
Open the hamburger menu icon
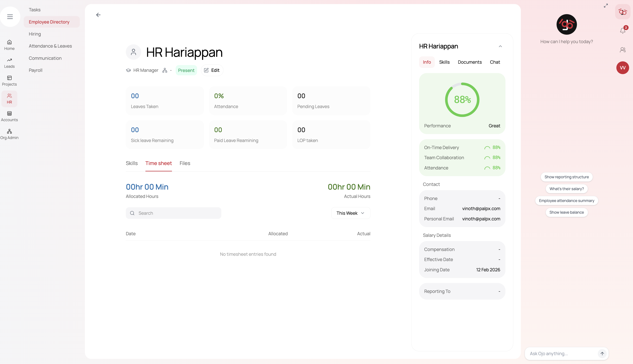(10, 17)
